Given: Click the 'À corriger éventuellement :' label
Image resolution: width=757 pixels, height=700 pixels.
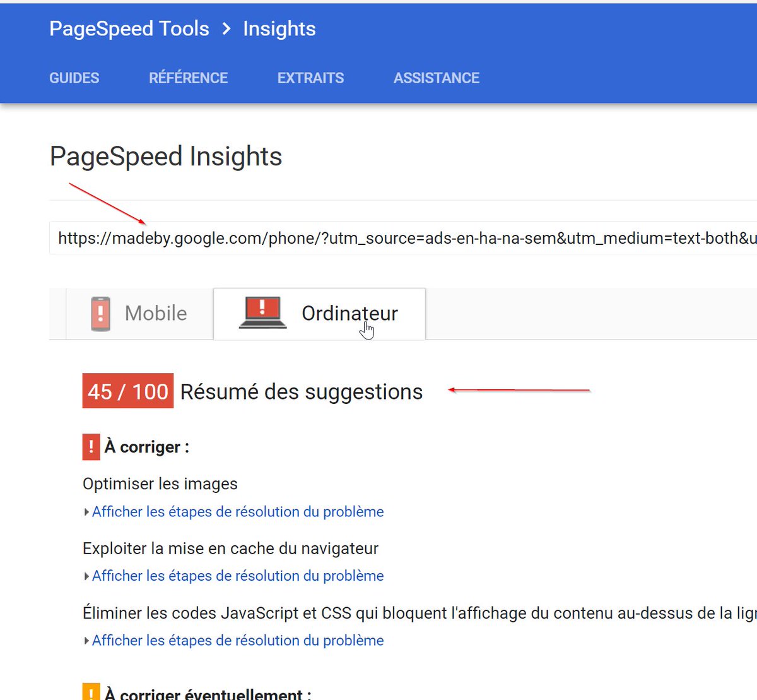Looking at the screenshot, I should (x=208, y=694).
